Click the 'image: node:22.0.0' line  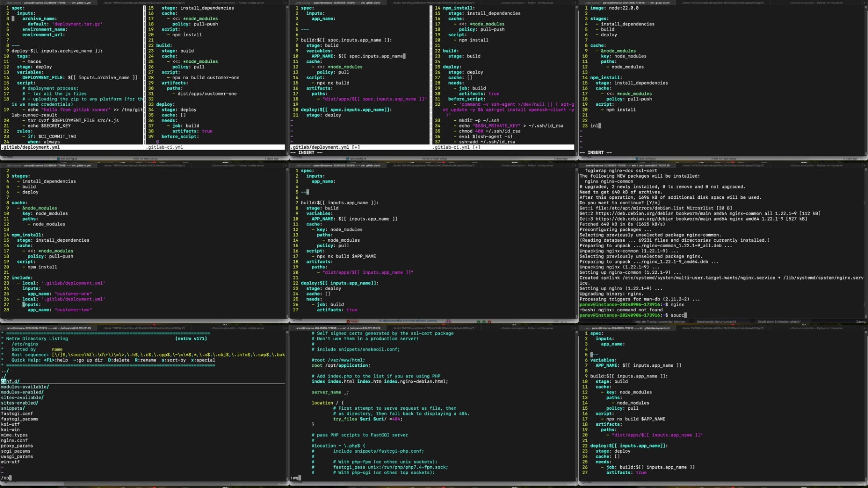[x=614, y=8]
